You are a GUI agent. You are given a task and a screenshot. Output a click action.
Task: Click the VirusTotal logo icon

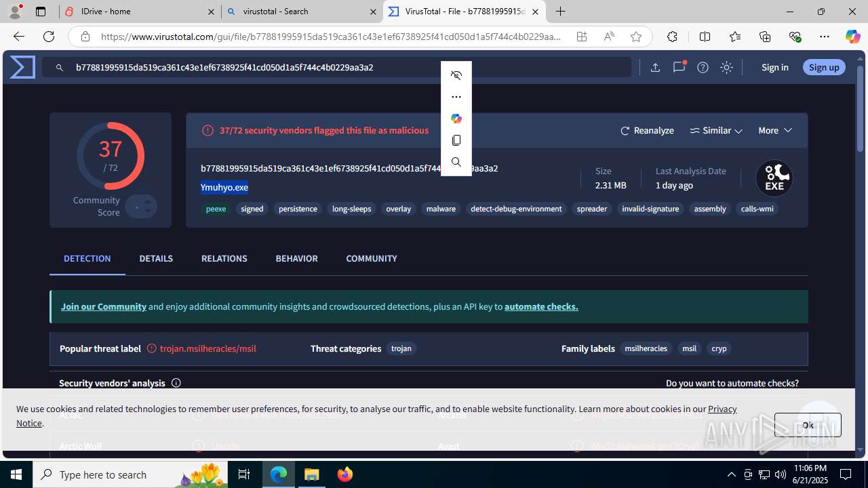click(22, 67)
